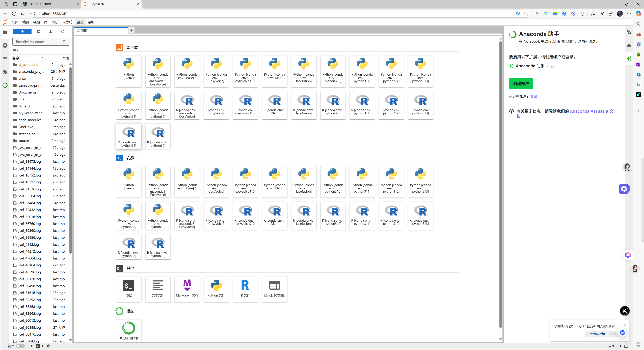
Task: Click the new folder icon
Action: pyautogui.click(x=39, y=31)
